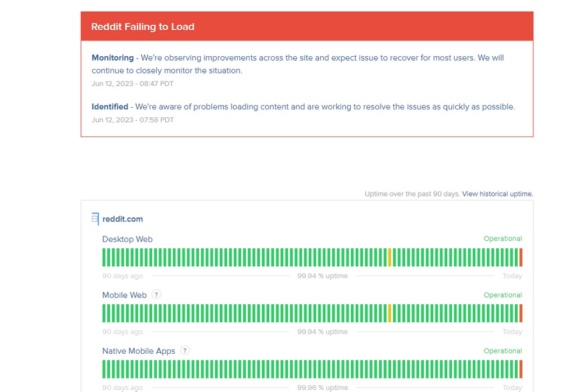Click the Mobile Web component label
The image size is (562, 392).
pos(124,295)
